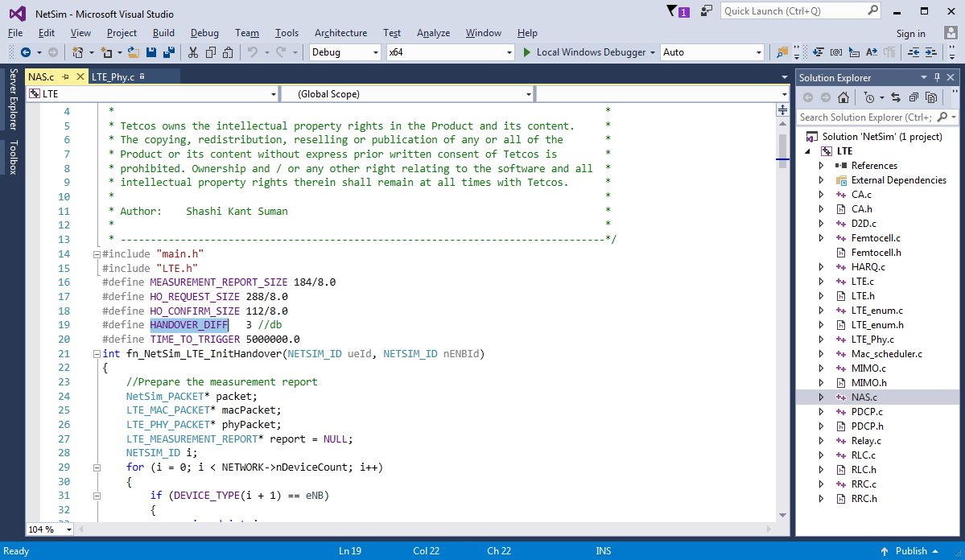Collapse the #include region at line 14
The image size is (965, 560).
(x=97, y=254)
